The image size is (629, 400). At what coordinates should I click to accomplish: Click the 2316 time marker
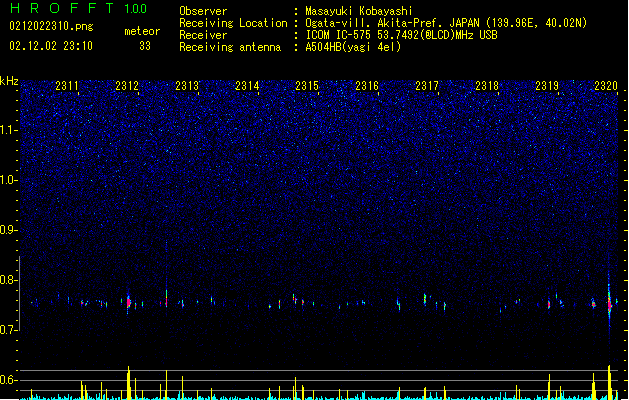pyautogui.click(x=367, y=86)
